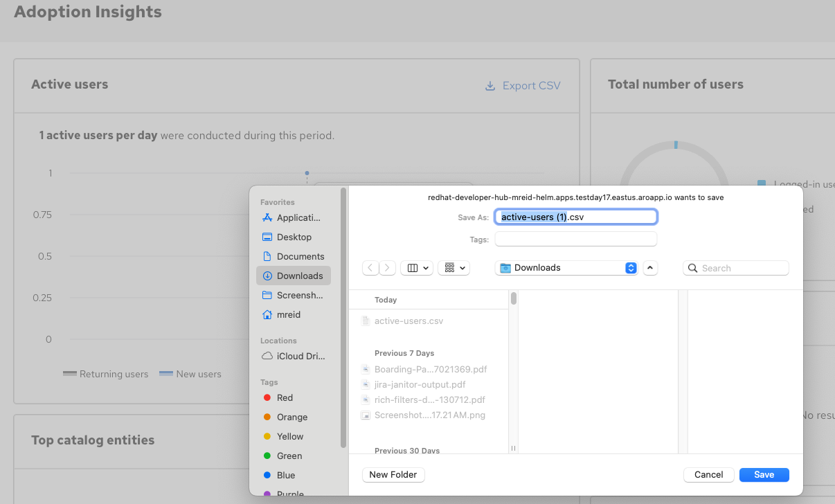
Task: Click the Export CSV download icon
Action: click(x=490, y=86)
